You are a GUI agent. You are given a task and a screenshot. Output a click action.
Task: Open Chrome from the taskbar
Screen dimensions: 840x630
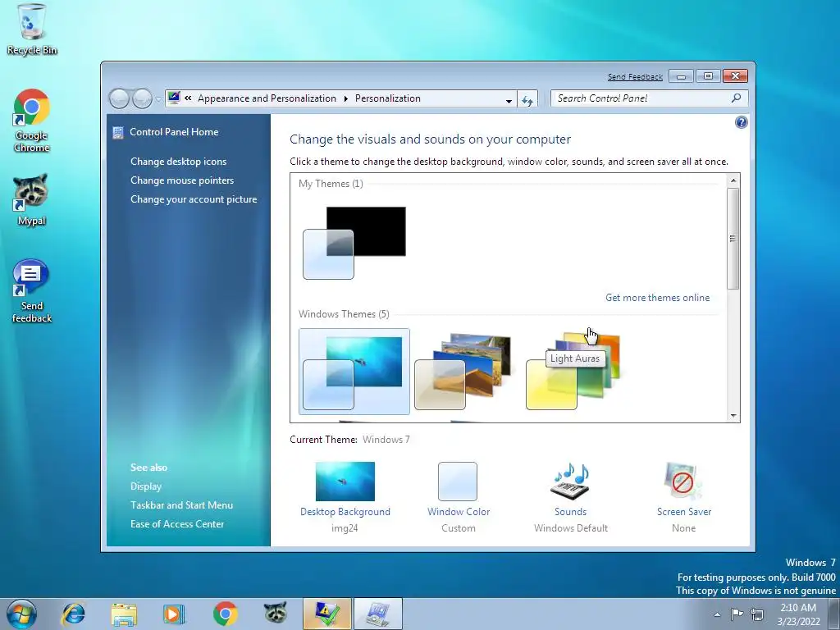pos(225,614)
